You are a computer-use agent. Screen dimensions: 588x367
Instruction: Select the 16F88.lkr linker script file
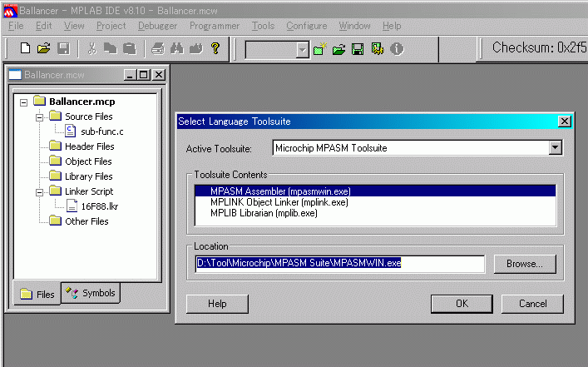click(x=100, y=206)
